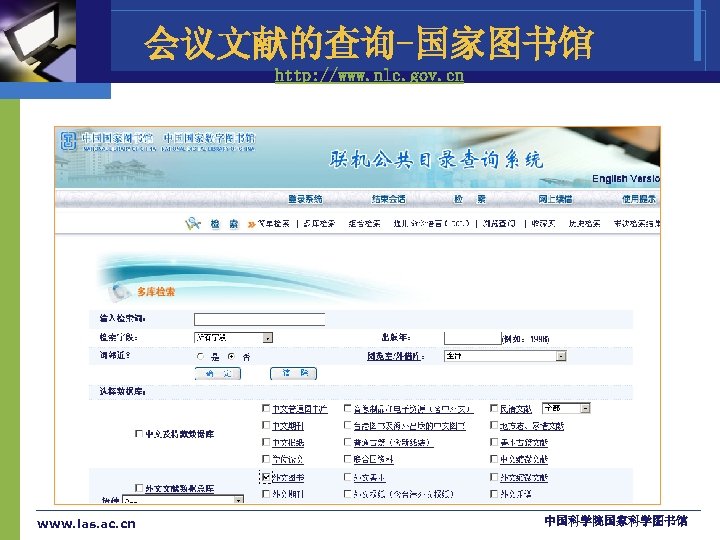Check the 地方志、家谱文献 checkbox
The image size is (720, 540).
point(494,425)
